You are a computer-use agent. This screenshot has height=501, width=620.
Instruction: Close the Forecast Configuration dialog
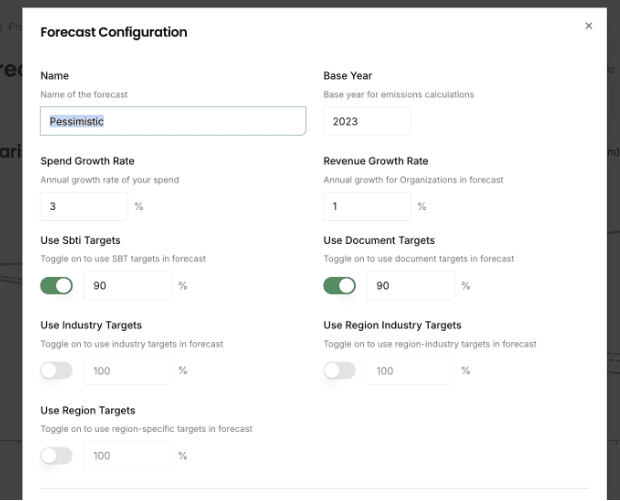(x=588, y=26)
